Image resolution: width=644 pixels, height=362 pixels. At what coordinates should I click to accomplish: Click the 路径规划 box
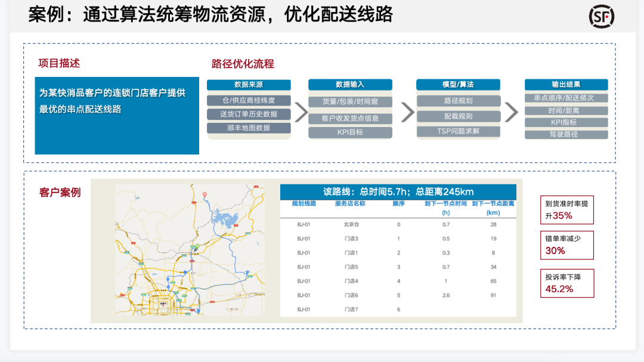point(459,101)
